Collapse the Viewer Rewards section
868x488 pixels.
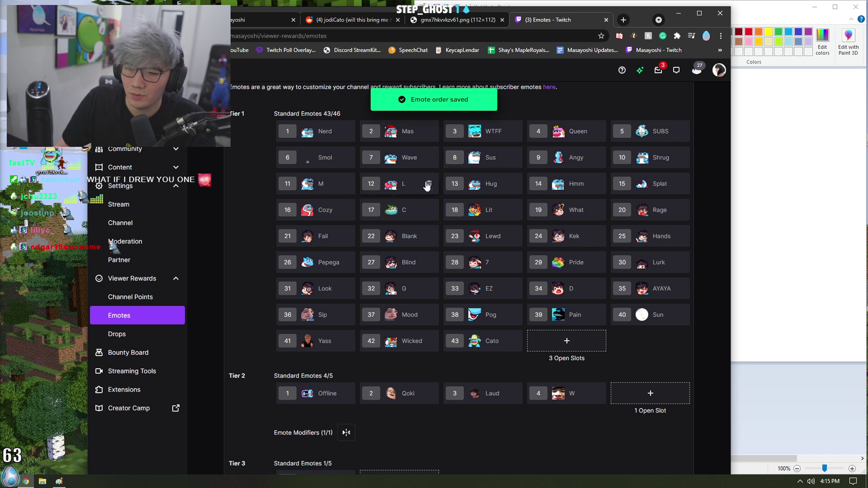[x=176, y=278]
